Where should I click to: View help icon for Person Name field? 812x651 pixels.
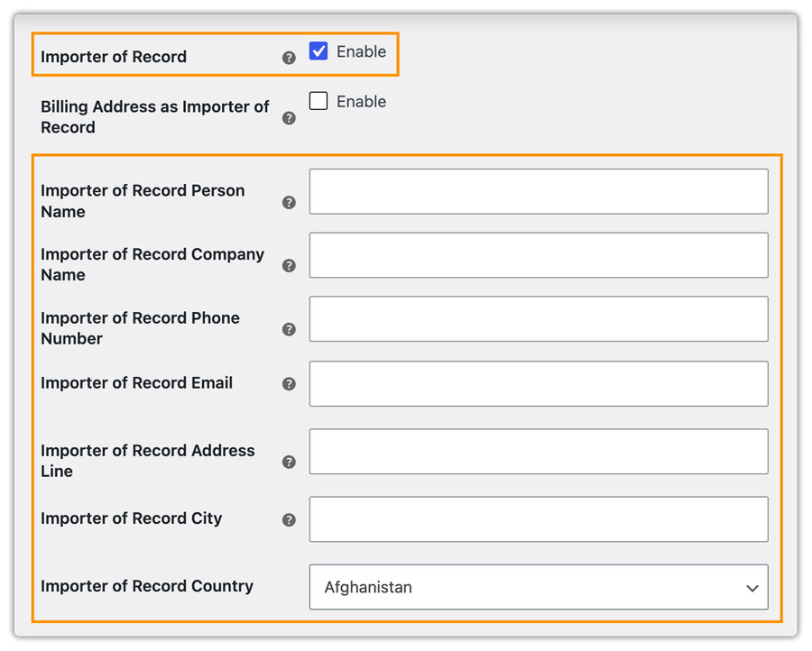[x=289, y=202]
